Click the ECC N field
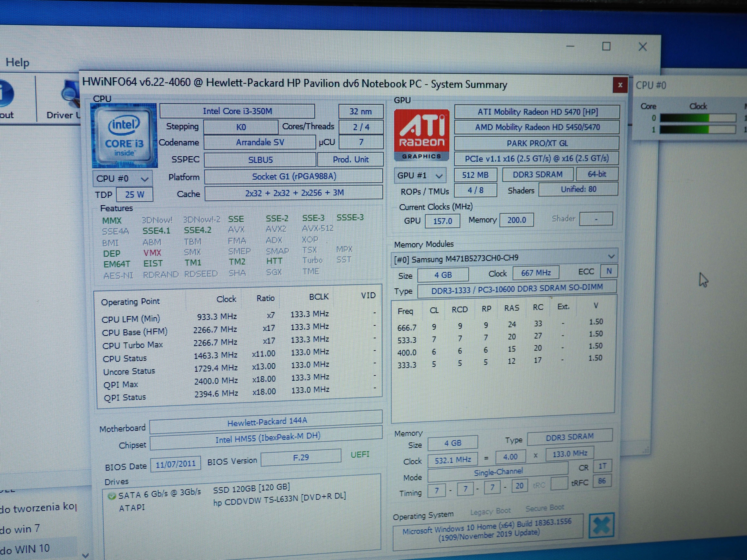Image resolution: width=747 pixels, height=560 pixels. 609,271
